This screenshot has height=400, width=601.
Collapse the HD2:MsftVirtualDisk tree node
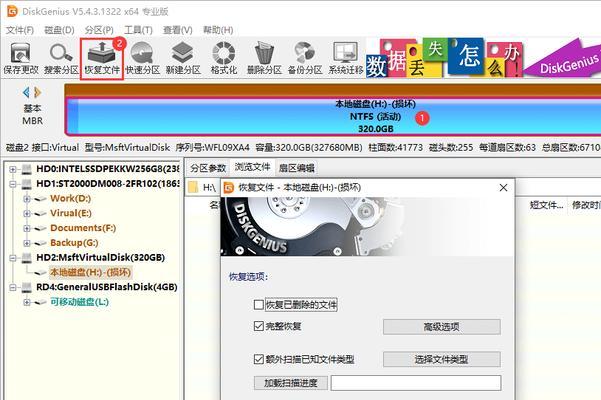pyautogui.click(x=13, y=257)
